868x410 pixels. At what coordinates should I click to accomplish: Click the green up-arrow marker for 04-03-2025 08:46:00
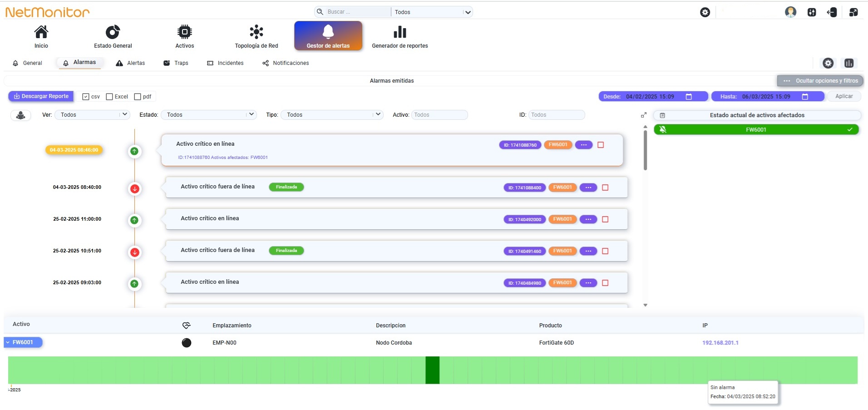click(x=134, y=151)
